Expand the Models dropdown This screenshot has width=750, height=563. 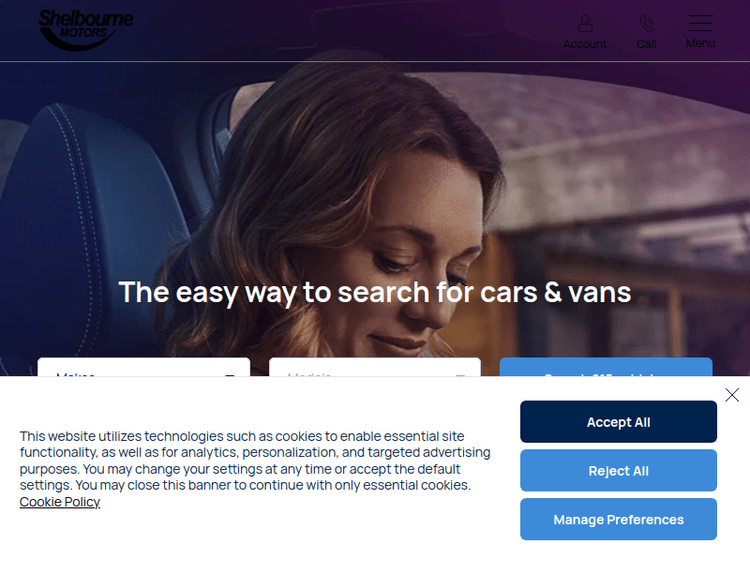(x=375, y=367)
